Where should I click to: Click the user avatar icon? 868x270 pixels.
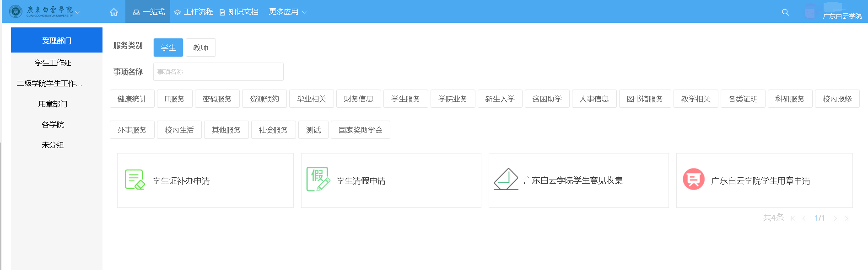[810, 11]
